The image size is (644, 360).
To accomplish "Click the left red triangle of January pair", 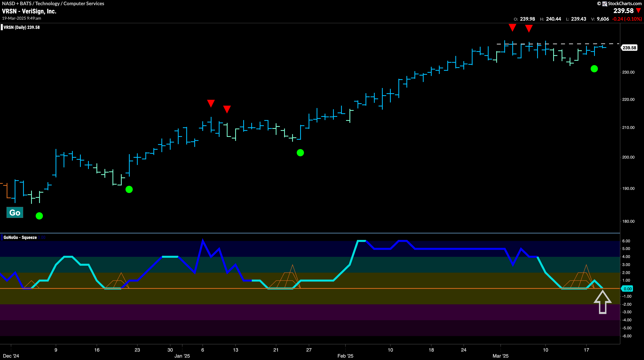I will (x=211, y=103).
